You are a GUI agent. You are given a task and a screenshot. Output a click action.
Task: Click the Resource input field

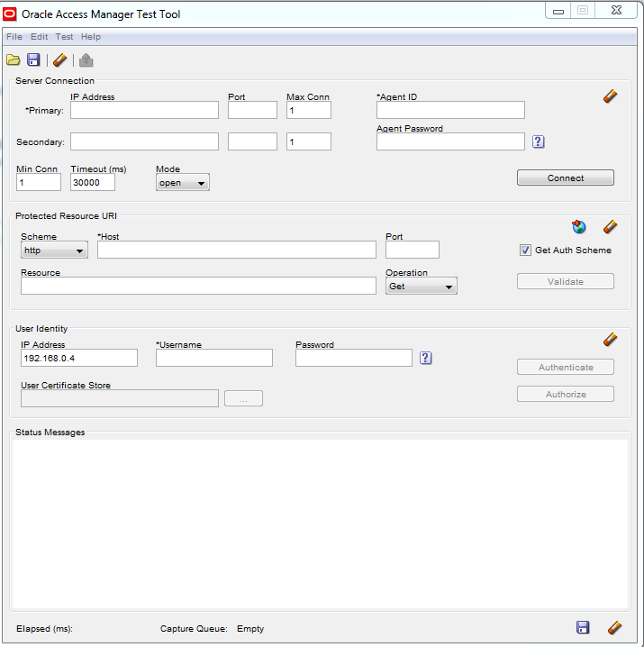(x=198, y=286)
